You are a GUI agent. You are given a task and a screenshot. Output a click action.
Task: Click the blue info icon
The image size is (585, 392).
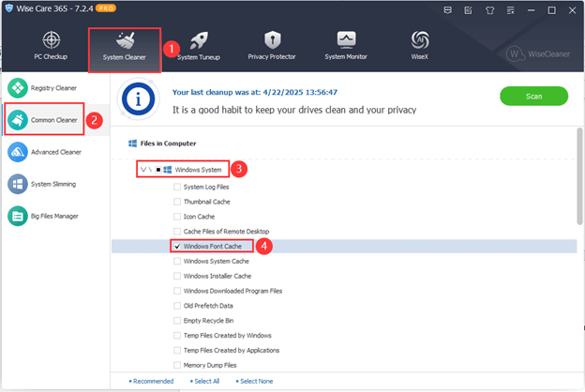click(x=138, y=99)
